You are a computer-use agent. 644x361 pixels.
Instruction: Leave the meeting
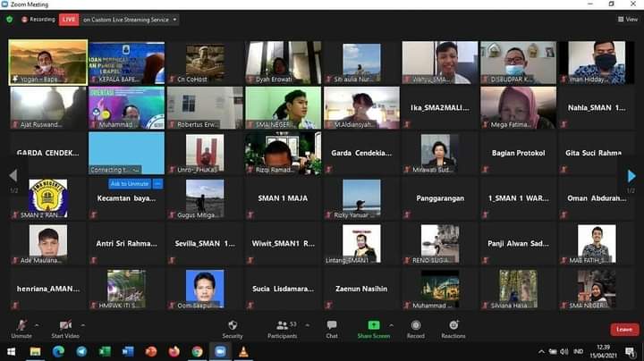(x=623, y=329)
